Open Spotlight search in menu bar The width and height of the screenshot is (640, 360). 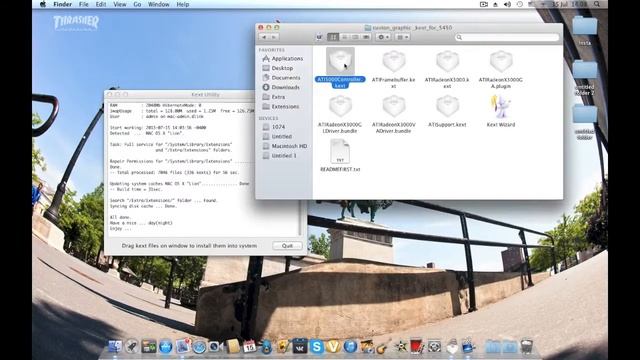pyautogui.click(x=597, y=4)
